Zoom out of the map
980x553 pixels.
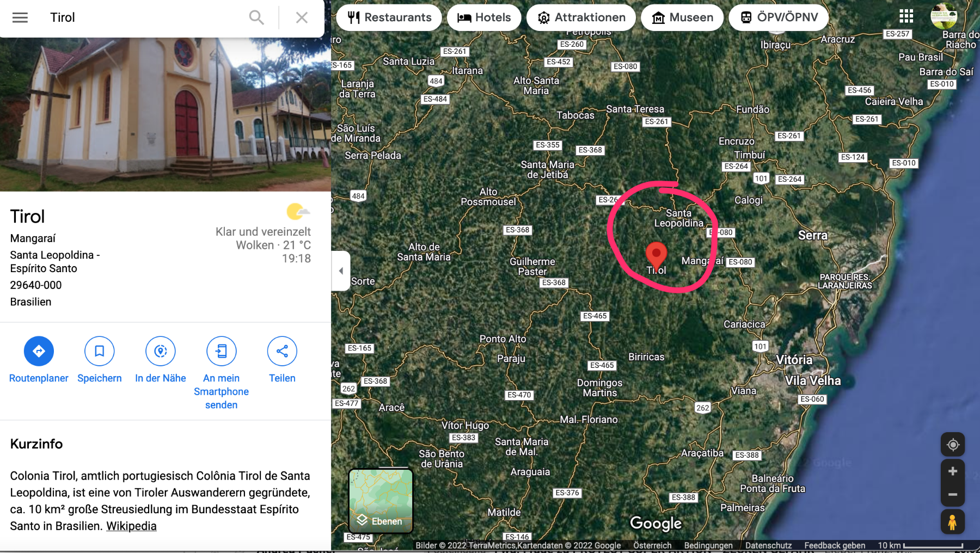tap(953, 495)
